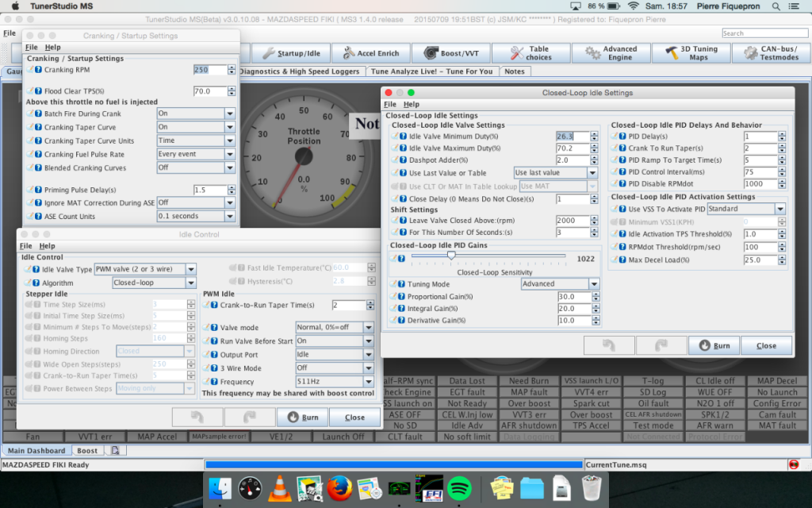Open help for Idle Valve Type
The width and height of the screenshot is (812, 508).
coord(36,270)
